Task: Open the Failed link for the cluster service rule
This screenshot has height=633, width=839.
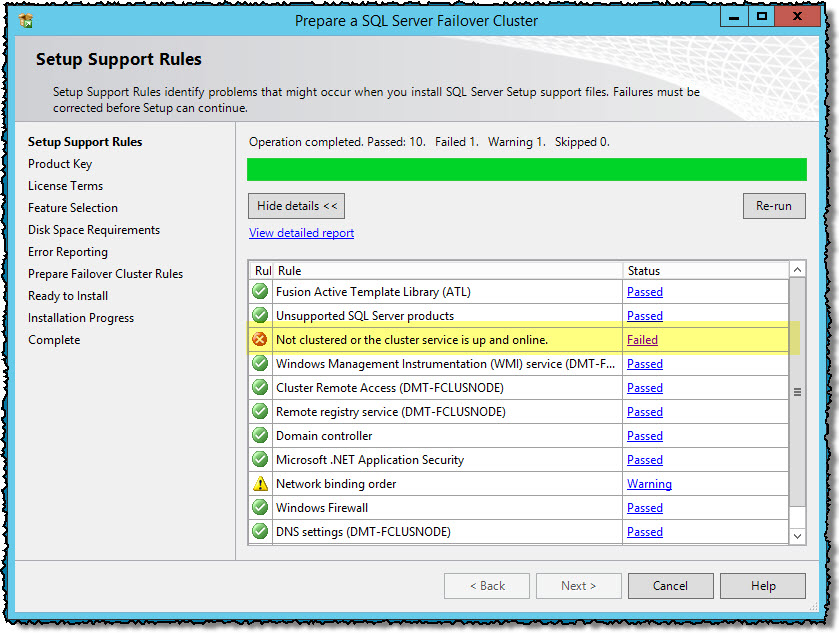Action: click(x=643, y=339)
